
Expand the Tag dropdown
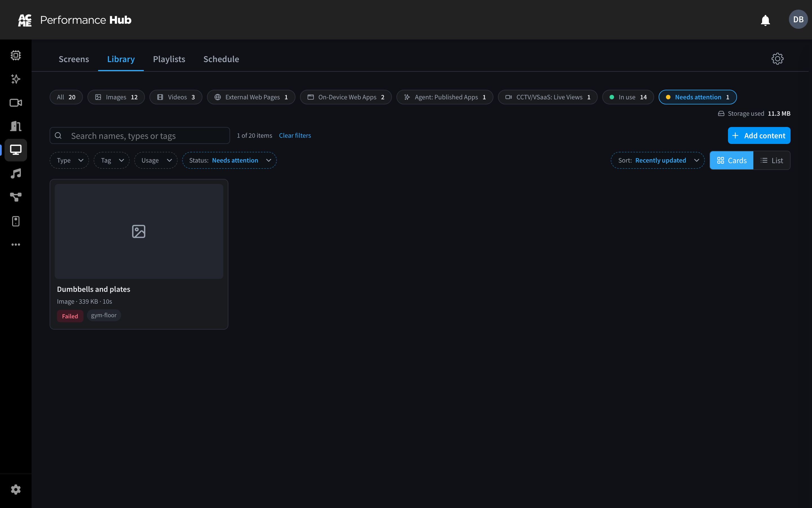tap(112, 160)
